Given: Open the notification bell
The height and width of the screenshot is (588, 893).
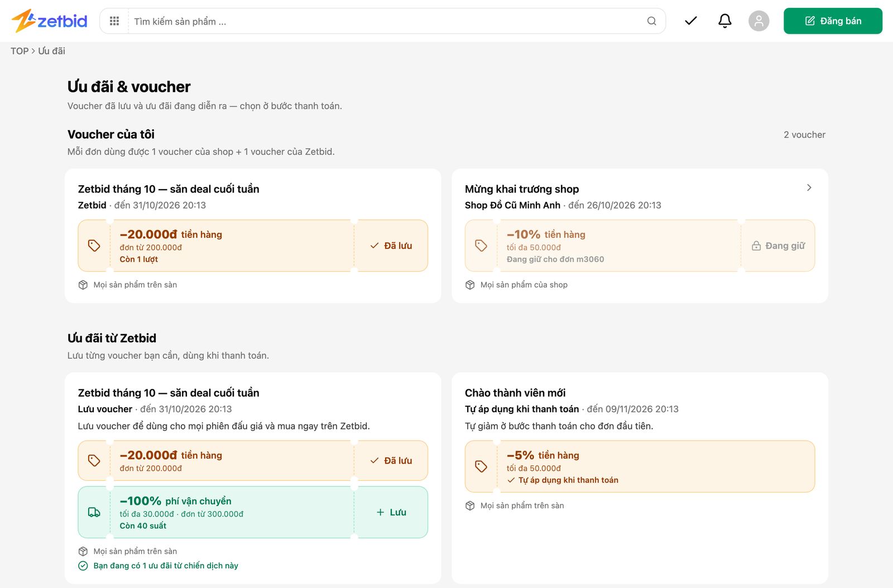Looking at the screenshot, I should click(725, 21).
